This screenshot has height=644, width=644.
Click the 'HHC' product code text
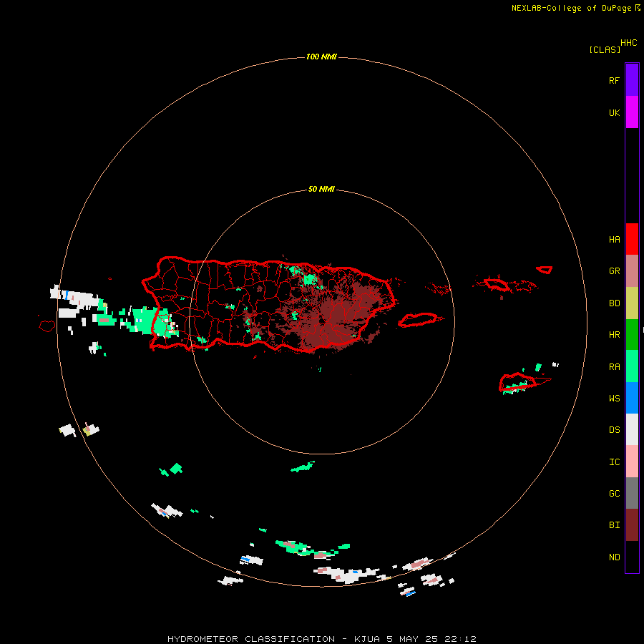629,43
